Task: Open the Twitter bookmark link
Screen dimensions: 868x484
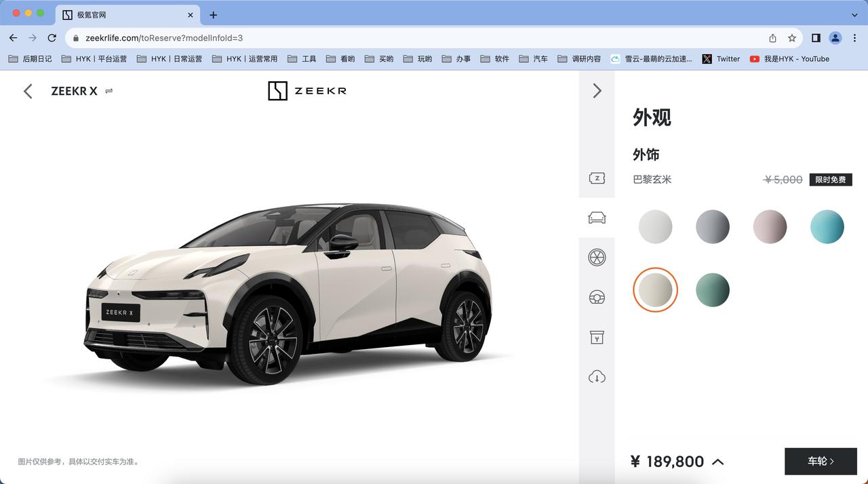Action: (721, 59)
